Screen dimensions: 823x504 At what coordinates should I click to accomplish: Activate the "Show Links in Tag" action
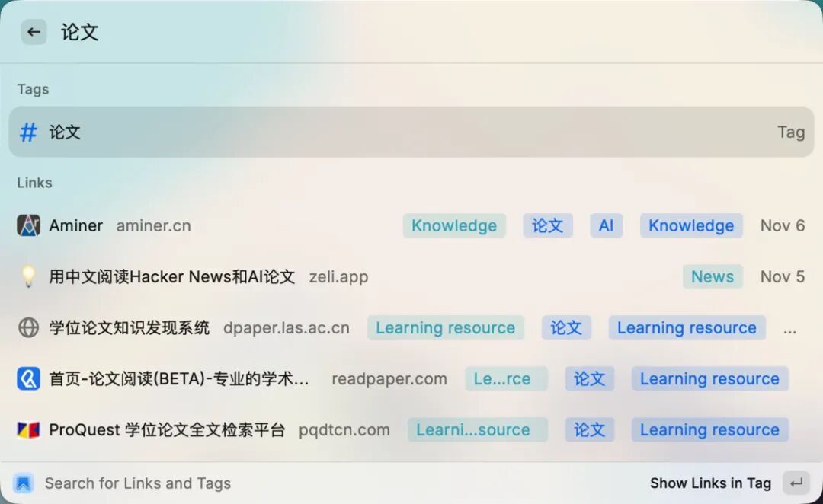(711, 483)
